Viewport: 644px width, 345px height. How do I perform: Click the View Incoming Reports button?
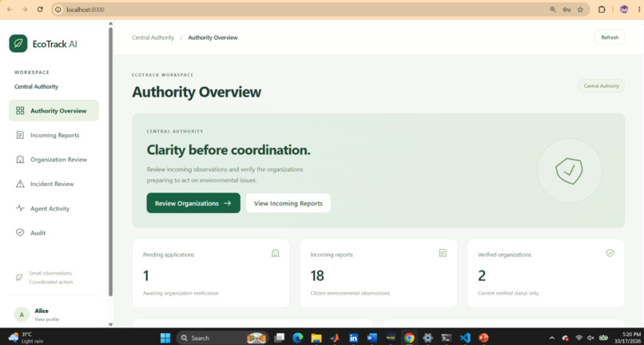coord(288,203)
